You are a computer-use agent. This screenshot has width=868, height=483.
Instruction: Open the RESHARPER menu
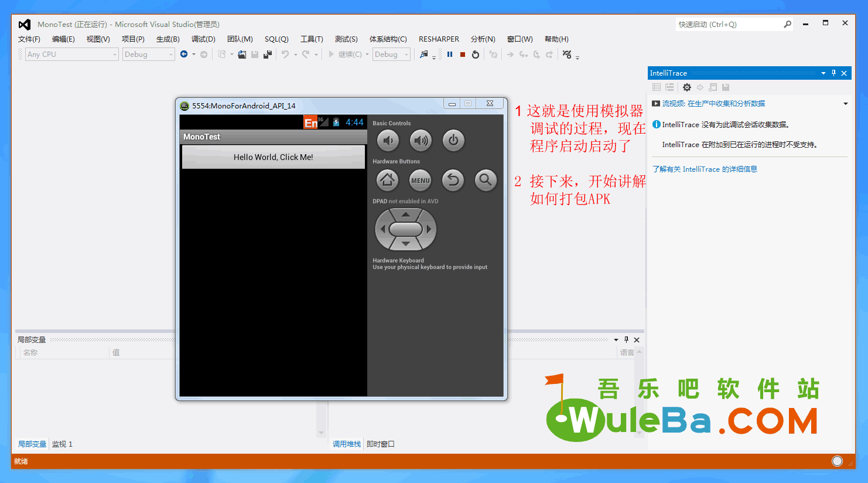coord(439,39)
